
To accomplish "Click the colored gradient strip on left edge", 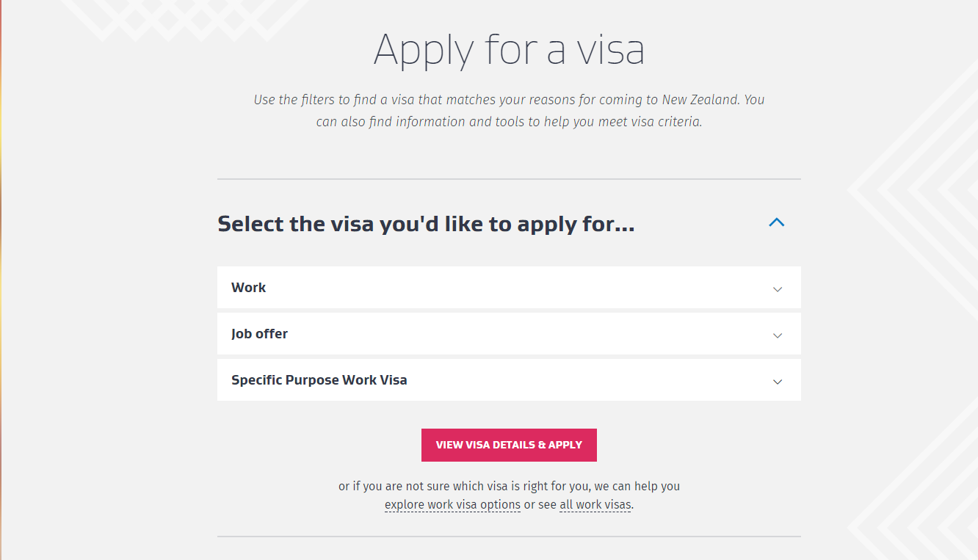I will 1,280.
